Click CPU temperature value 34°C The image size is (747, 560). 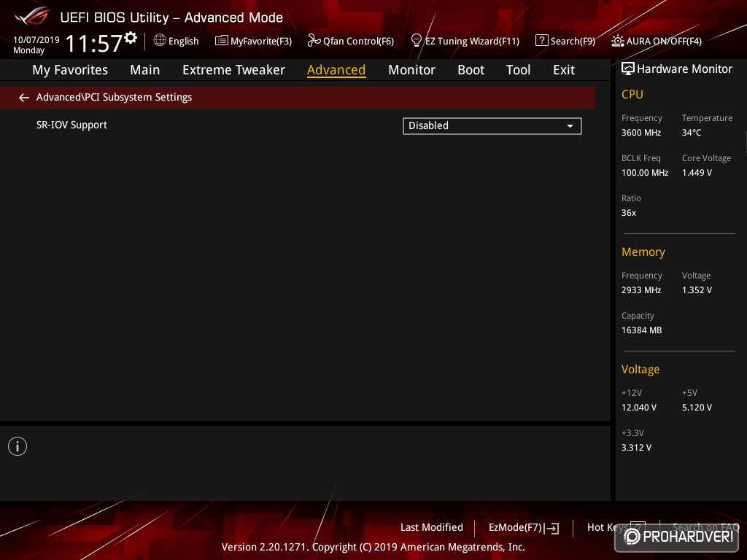[692, 133]
